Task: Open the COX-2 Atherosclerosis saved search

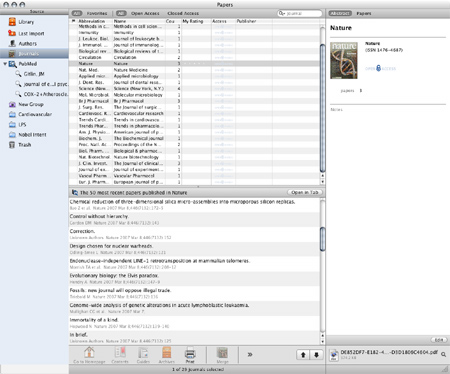Action: (x=42, y=94)
